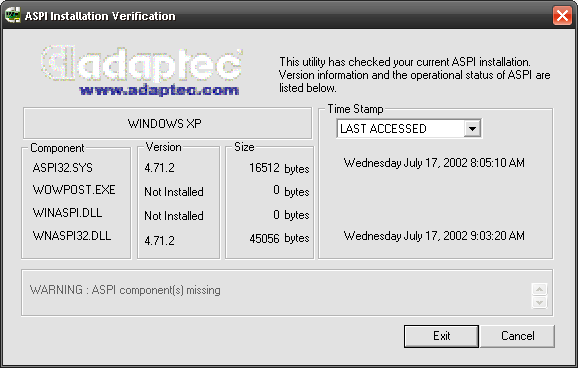Viewport: 578px width, 368px height.
Task: Click the utility description paragraph
Action: [415, 74]
